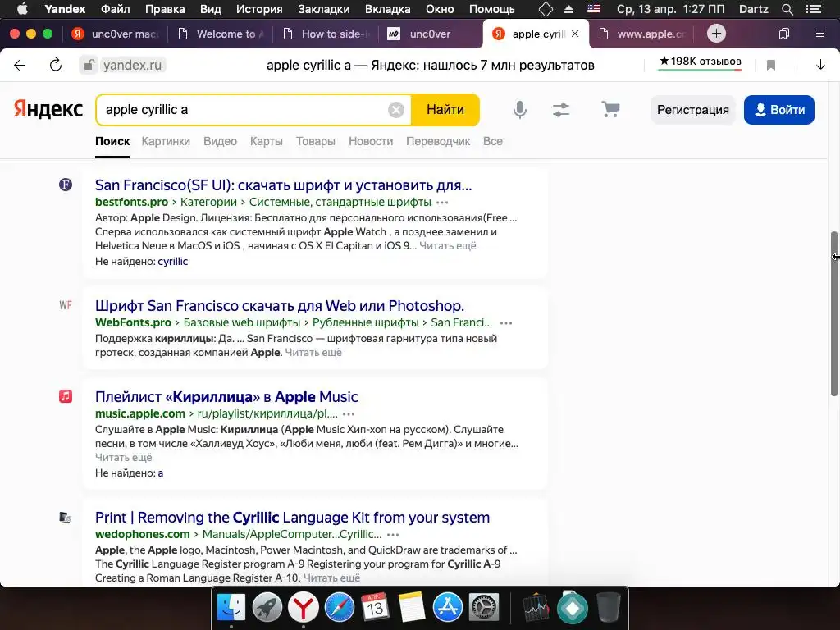840x630 pixels.
Task: Bookmark this page using bookmark icon
Action: point(771,66)
